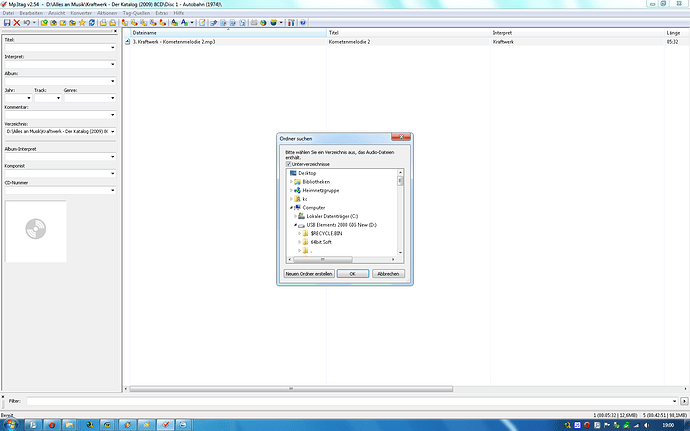Open the Tag-Quellen menu
The height and width of the screenshot is (431, 690).
136,13
